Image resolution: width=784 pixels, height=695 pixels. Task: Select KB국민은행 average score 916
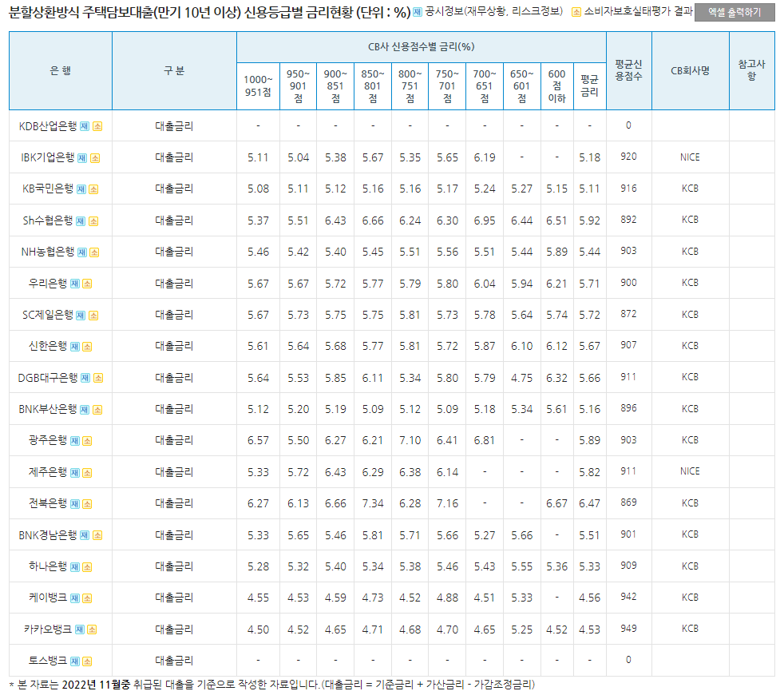point(628,189)
